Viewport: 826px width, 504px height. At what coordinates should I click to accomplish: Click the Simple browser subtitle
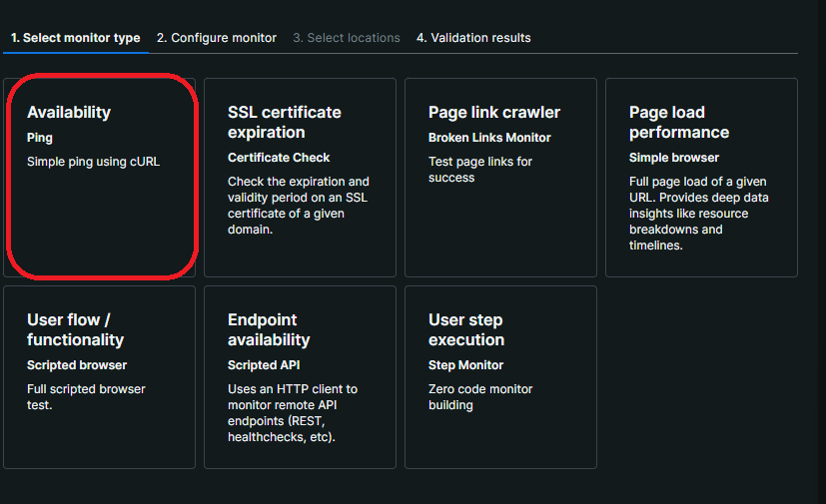pos(674,158)
